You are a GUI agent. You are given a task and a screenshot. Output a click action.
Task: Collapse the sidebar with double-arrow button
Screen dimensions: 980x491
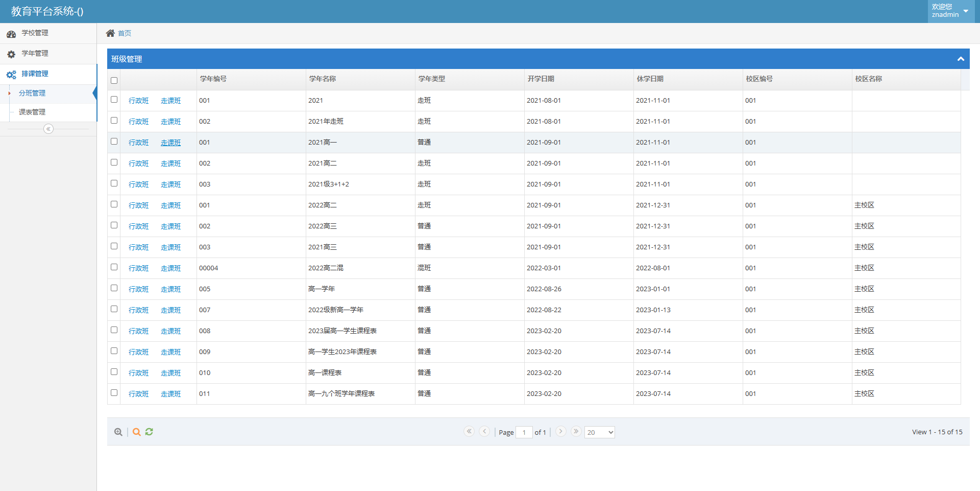[48, 129]
